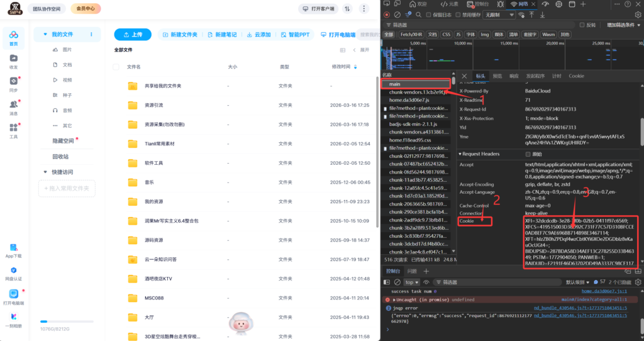This screenshot has height=341, width=644.
Task: Click the network filter funnel icon
Action: 408,15
